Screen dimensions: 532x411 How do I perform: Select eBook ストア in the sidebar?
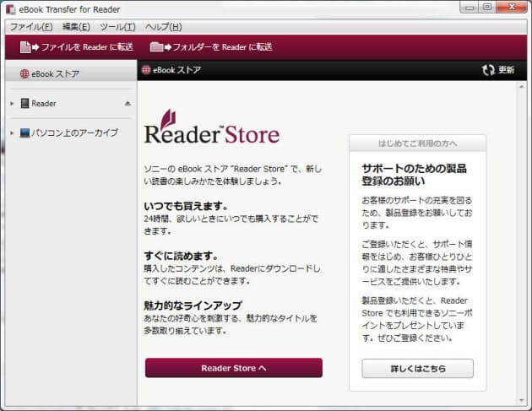tap(55, 73)
